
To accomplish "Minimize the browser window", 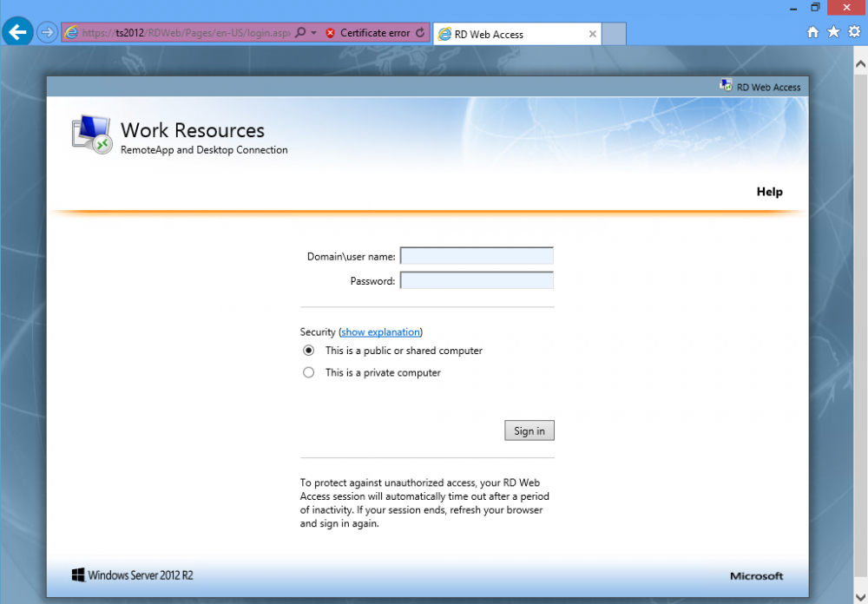I will (x=793, y=8).
